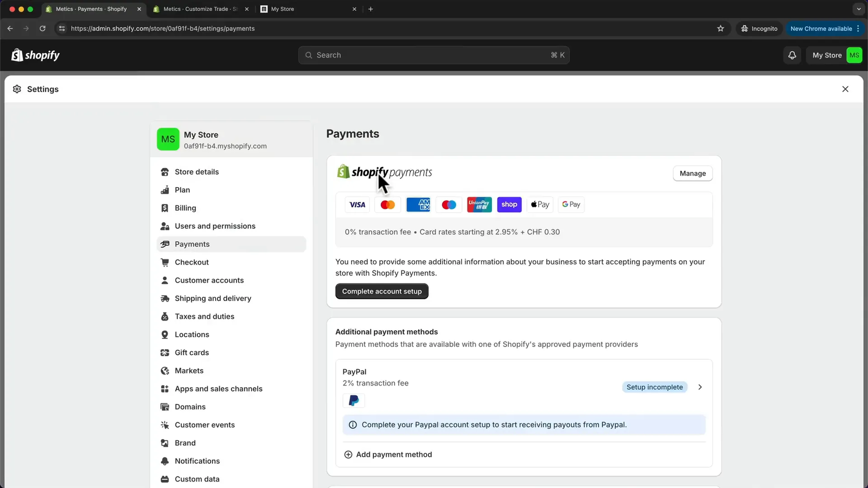Screen dimensions: 868x488
Task: Click the Taxes and duties icon
Action: (165, 317)
